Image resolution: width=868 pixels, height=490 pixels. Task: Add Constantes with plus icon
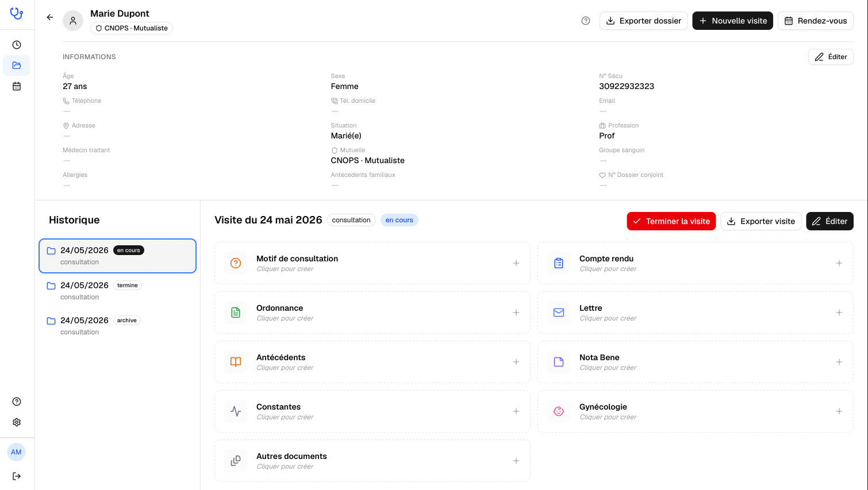point(516,411)
